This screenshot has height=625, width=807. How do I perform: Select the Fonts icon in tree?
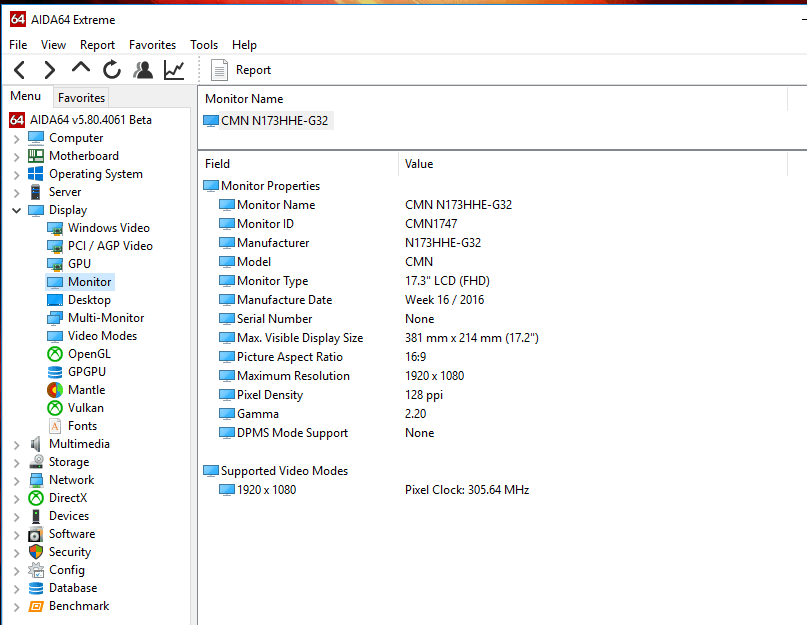(55, 426)
